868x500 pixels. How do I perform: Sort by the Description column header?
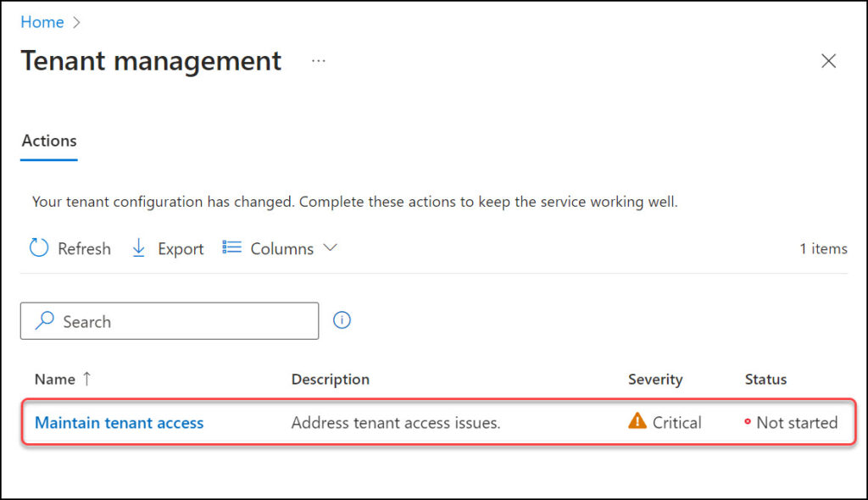pyautogui.click(x=331, y=380)
